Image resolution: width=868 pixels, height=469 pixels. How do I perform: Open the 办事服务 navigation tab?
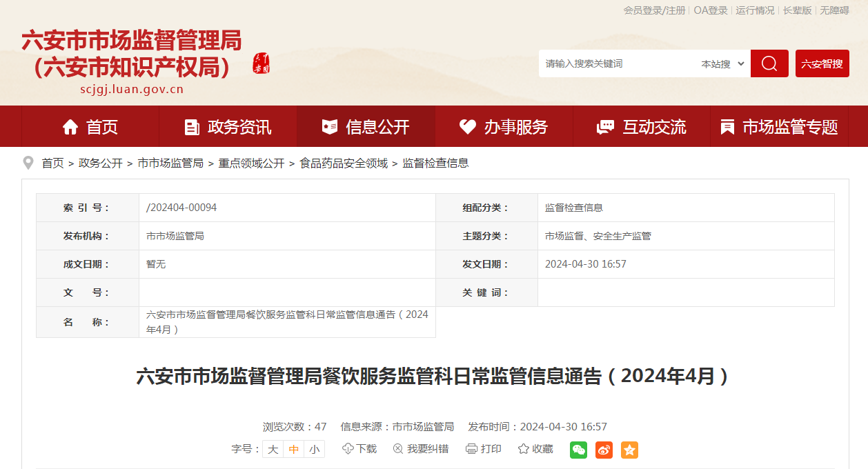pyautogui.click(x=504, y=127)
